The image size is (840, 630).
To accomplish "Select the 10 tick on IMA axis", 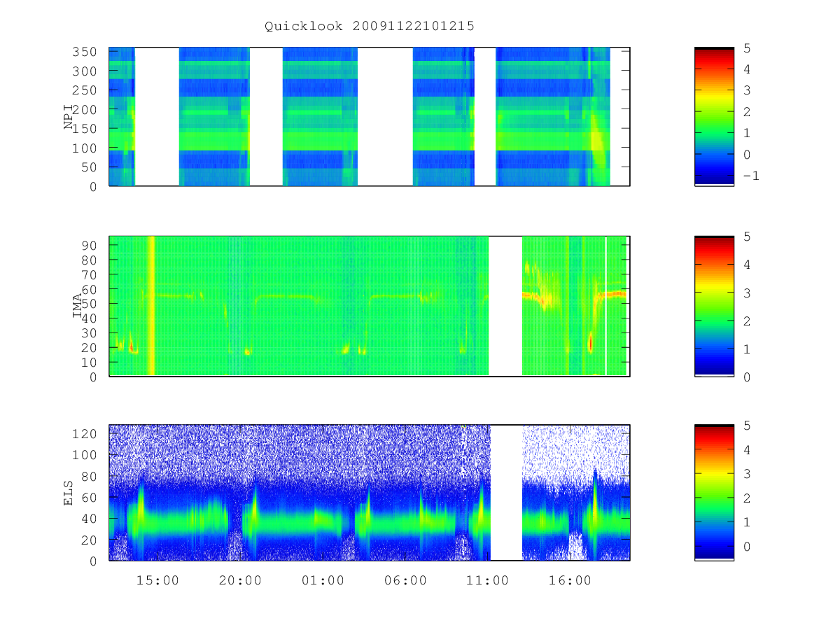I will [x=90, y=362].
